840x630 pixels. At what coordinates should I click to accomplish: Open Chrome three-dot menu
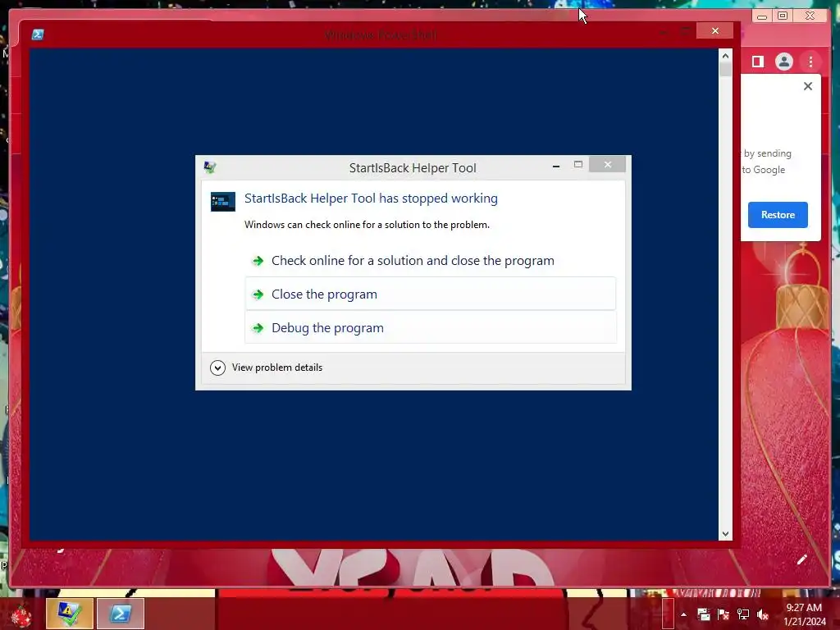point(810,62)
